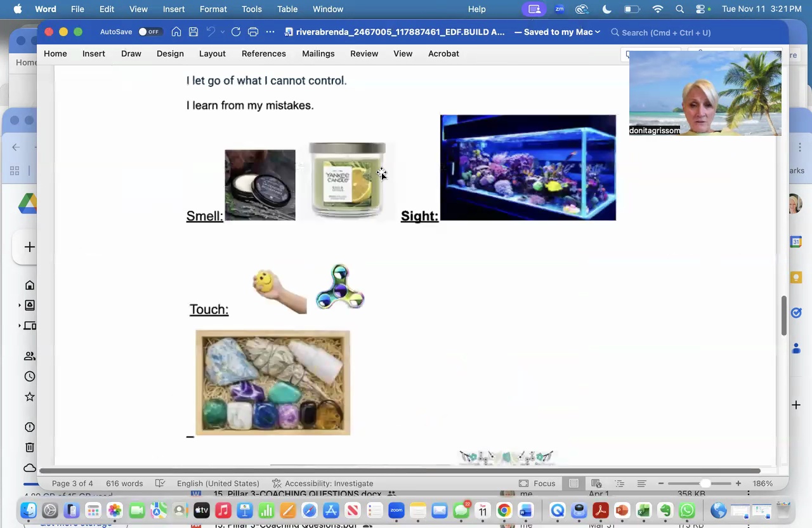The height and width of the screenshot is (528, 812).
Task: Select Print Layout view icon
Action: [x=573, y=483]
